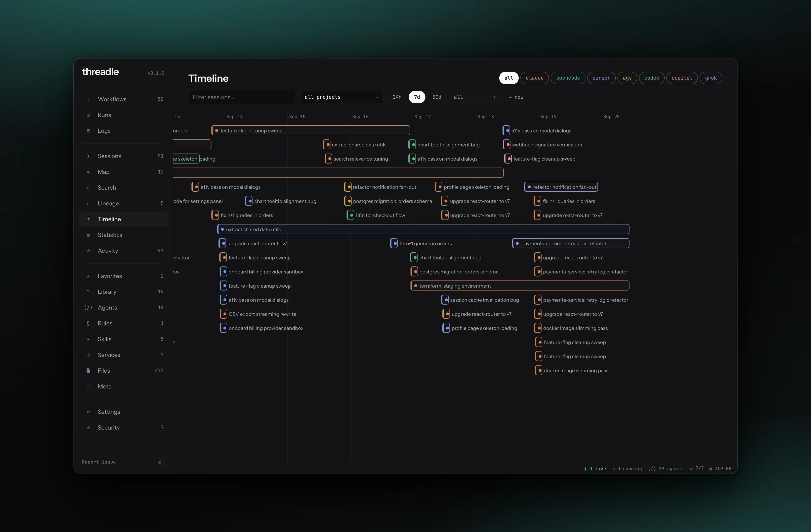This screenshot has width=811, height=532.
Task: Toggle the copilot agent filter
Action: (x=682, y=78)
